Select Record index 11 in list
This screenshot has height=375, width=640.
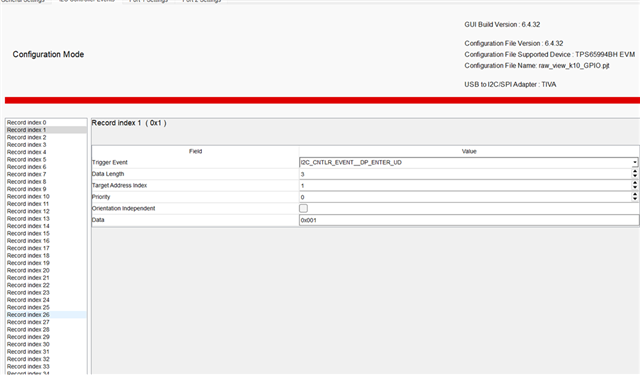[46, 204]
